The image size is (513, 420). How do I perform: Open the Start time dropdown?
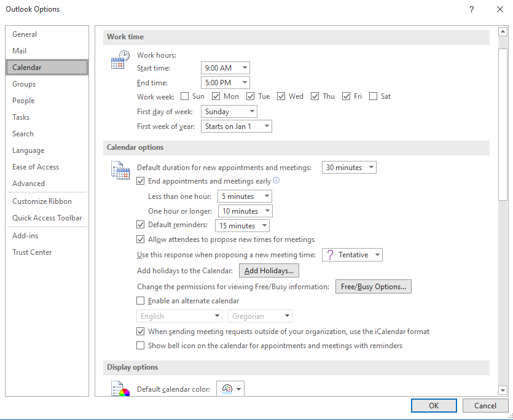(225, 68)
